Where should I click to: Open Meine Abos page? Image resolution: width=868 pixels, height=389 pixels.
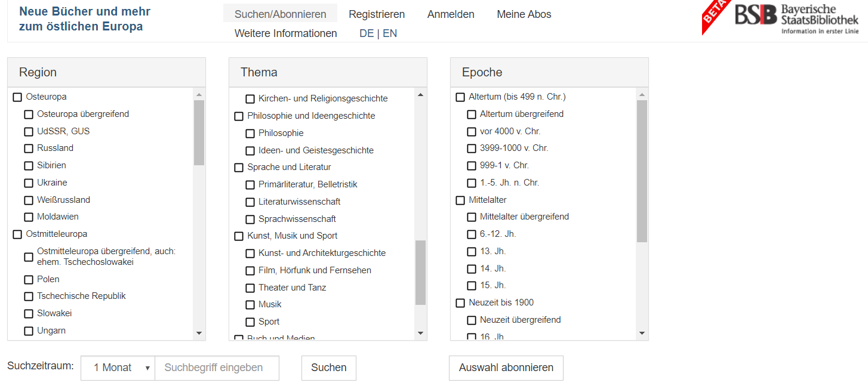(524, 14)
